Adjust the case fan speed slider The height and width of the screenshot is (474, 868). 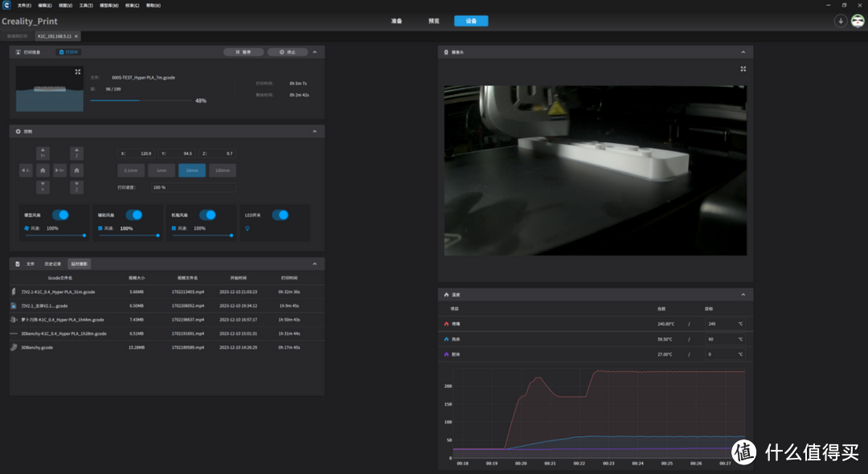[202, 235]
